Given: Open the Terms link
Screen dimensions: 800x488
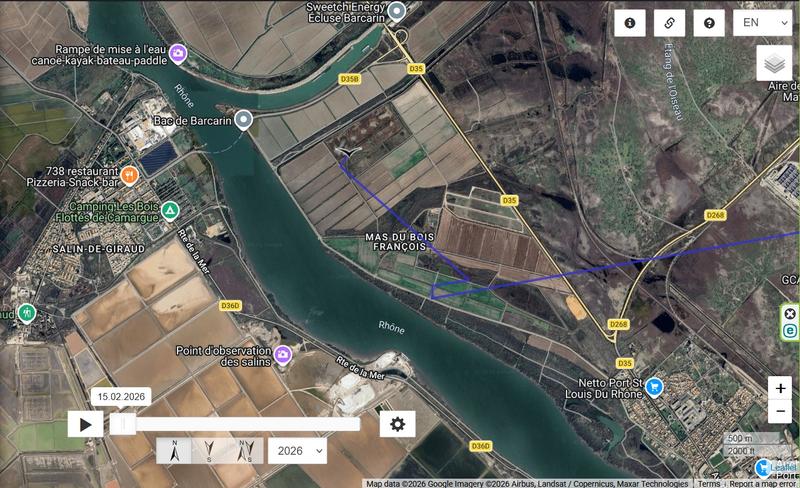Looking at the screenshot, I should point(709,483).
